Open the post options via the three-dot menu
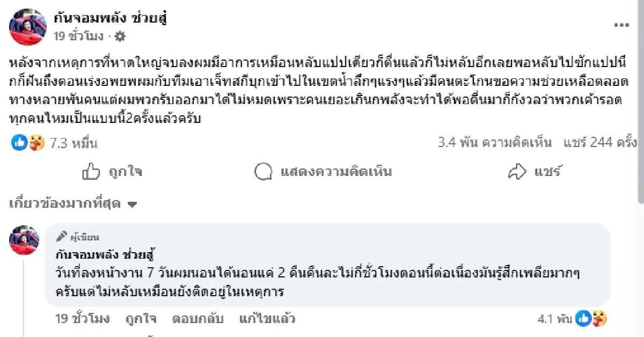644x337 pixels. pyautogui.click(x=623, y=24)
